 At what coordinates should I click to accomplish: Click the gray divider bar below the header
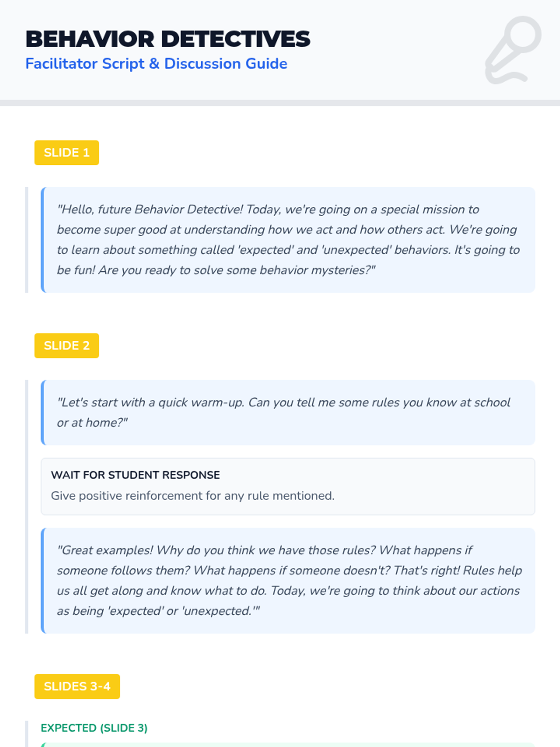click(x=280, y=103)
